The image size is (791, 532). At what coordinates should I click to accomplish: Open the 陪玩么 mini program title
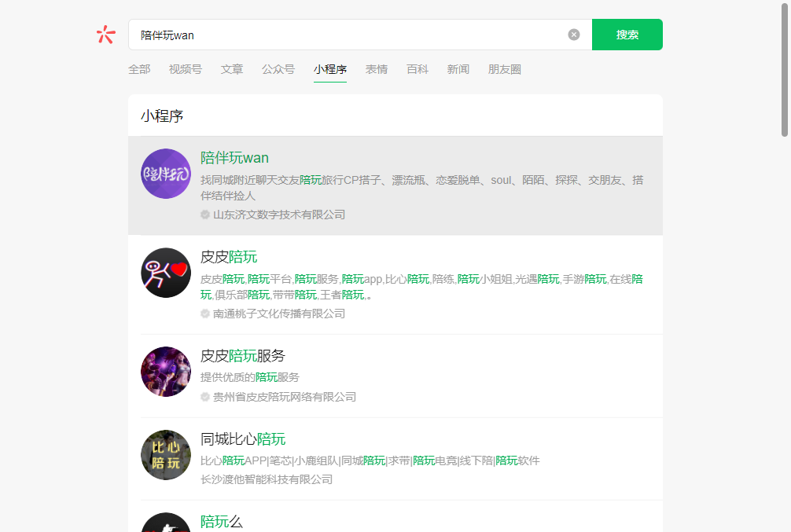(222, 522)
